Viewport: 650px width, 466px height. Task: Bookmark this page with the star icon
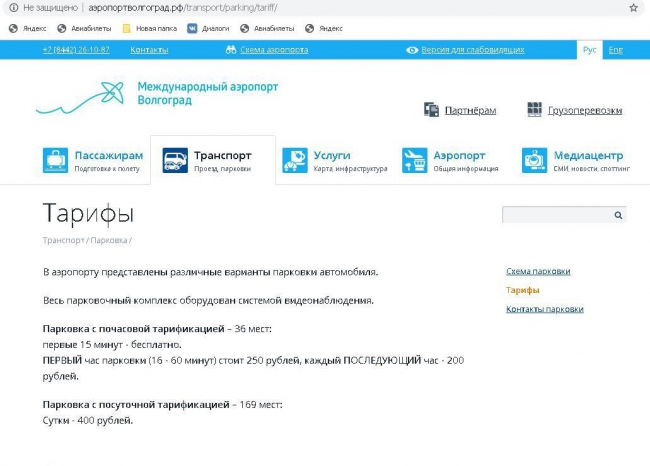tap(633, 7)
